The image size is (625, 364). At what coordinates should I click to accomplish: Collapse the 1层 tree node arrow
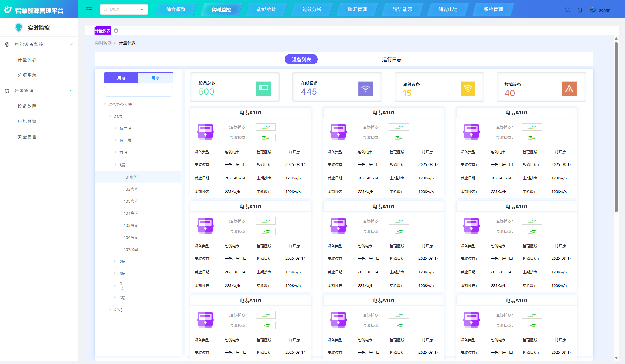tap(116, 165)
